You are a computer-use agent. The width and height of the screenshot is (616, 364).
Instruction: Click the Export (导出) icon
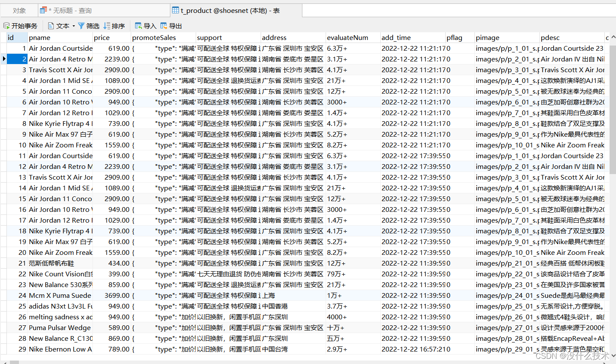[x=164, y=26]
